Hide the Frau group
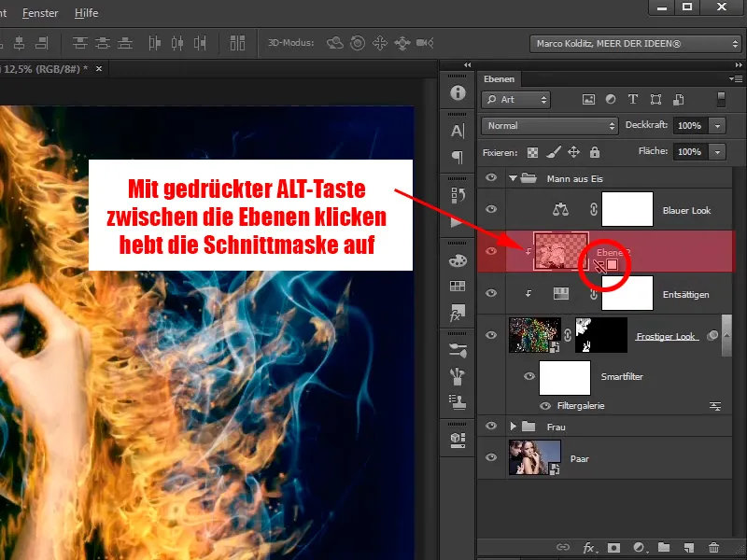Viewport: 747px width, 560px height. [491, 426]
